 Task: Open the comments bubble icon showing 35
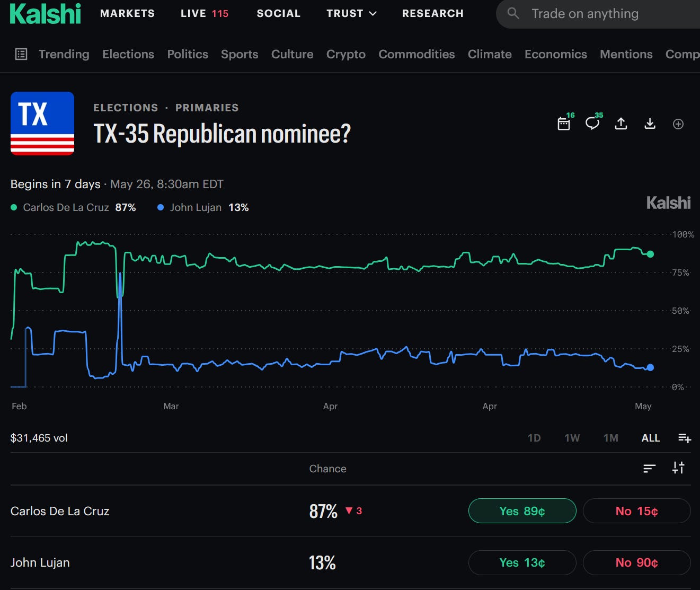(592, 124)
